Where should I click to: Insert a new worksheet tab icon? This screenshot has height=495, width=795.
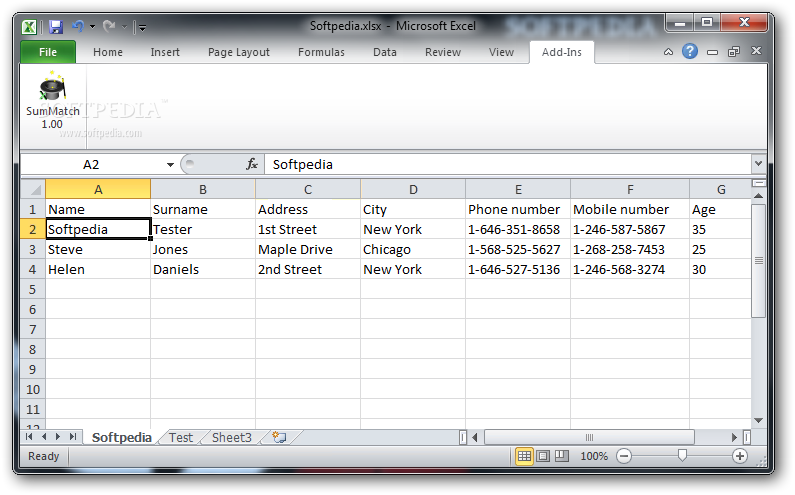tap(279, 437)
